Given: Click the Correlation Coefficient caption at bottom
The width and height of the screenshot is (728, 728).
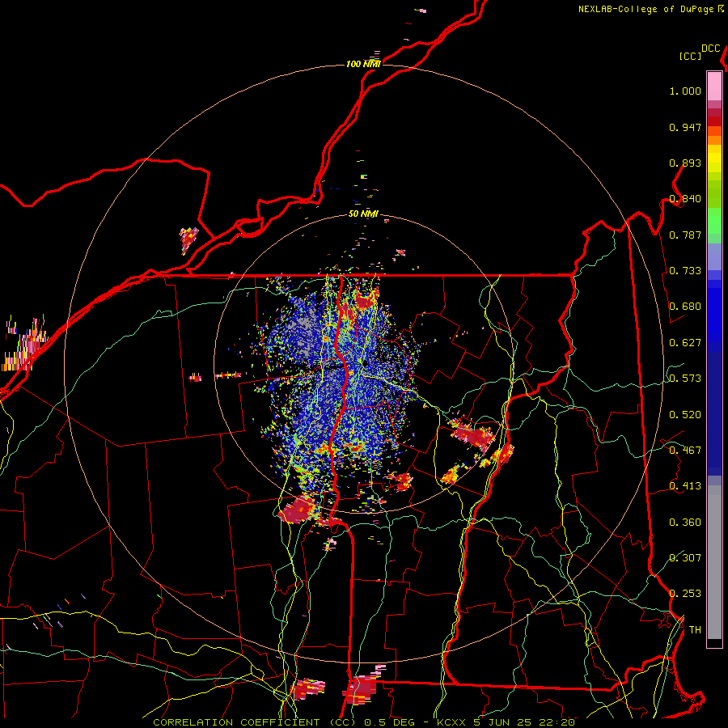Looking at the screenshot, I should click(364, 722).
